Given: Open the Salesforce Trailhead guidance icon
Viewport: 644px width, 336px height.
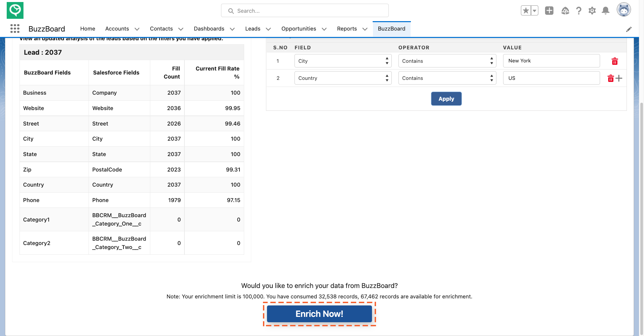Looking at the screenshot, I should point(565,11).
